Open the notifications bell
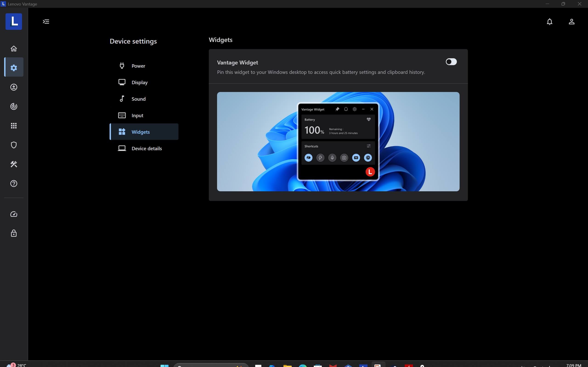 click(549, 22)
